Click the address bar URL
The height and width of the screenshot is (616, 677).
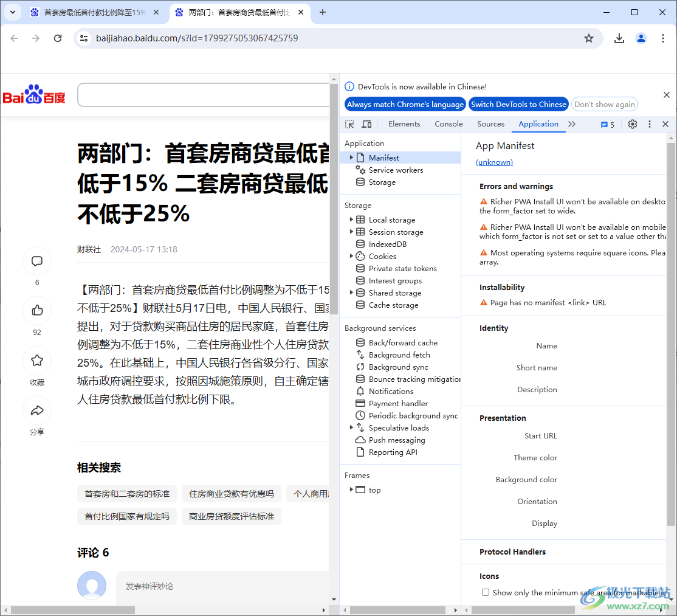pos(197,38)
